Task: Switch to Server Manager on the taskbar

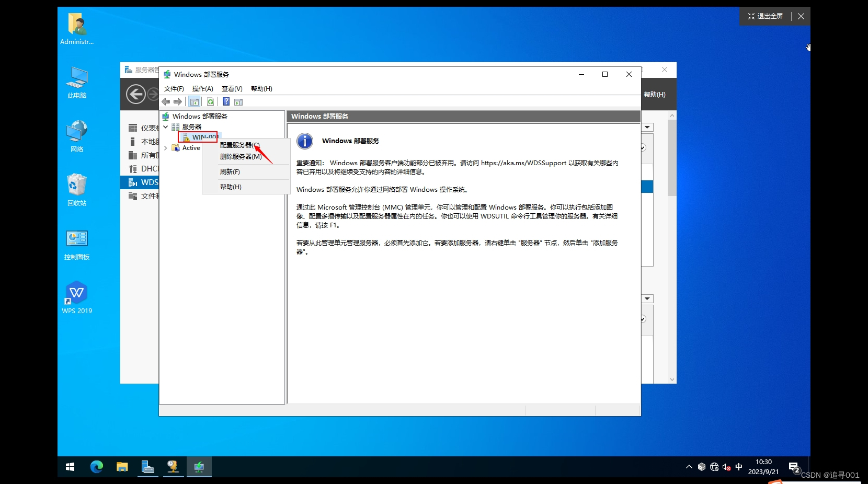Action: [x=147, y=467]
